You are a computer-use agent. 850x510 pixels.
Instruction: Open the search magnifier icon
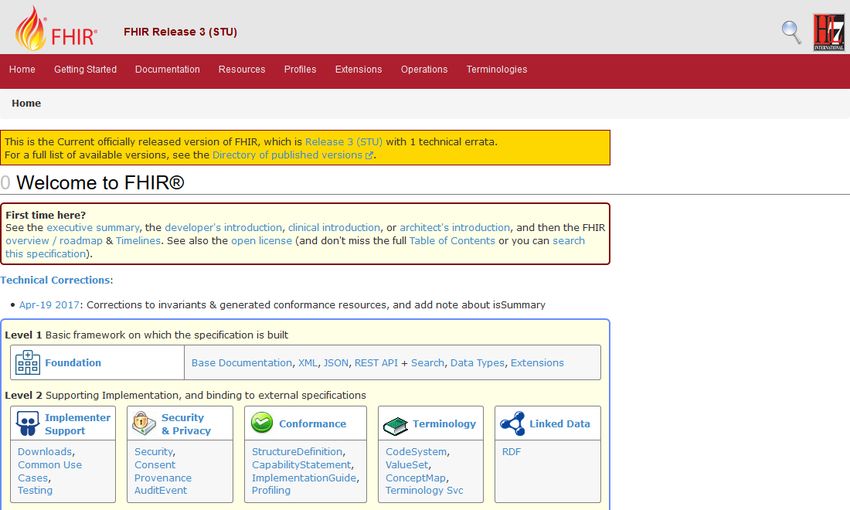(x=791, y=32)
